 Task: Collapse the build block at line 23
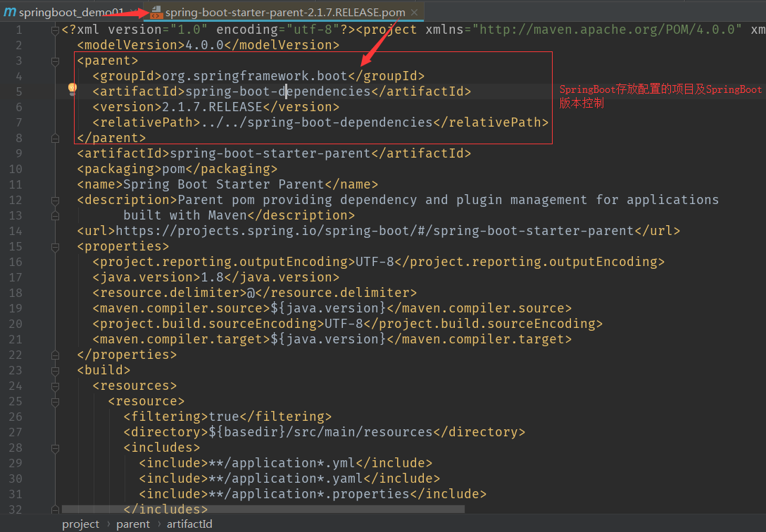55,371
